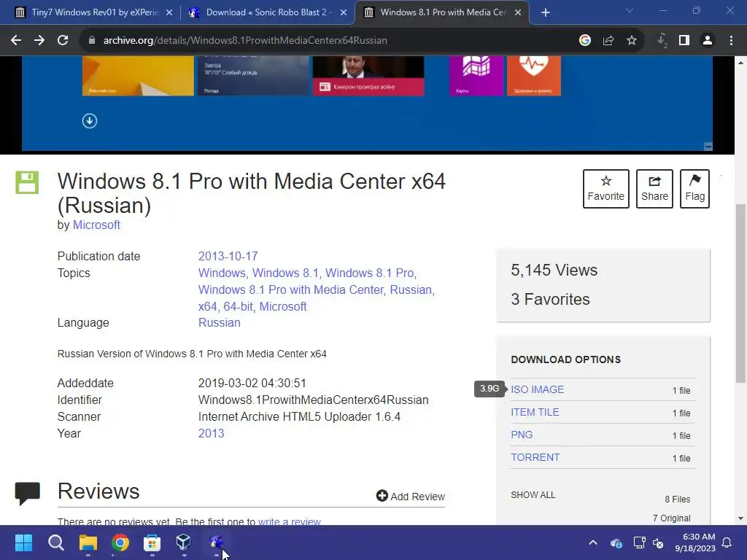This screenshot has height=560, width=747.
Task: Reload the current page
Action: (63, 41)
